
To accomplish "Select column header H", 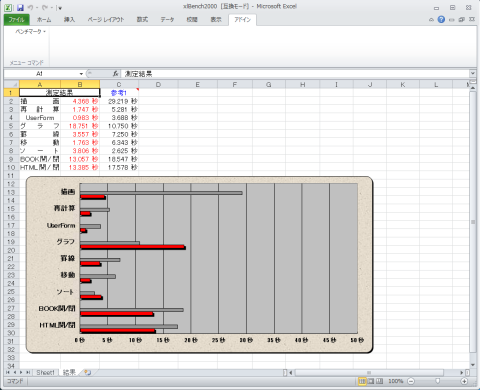I will click(x=302, y=84).
